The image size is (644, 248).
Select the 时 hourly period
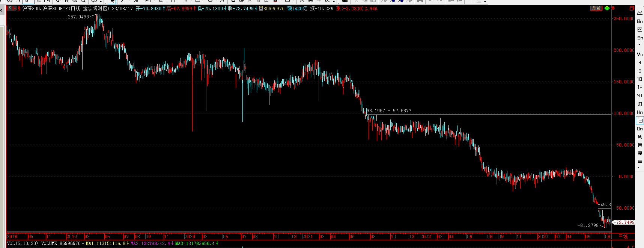coord(640,104)
